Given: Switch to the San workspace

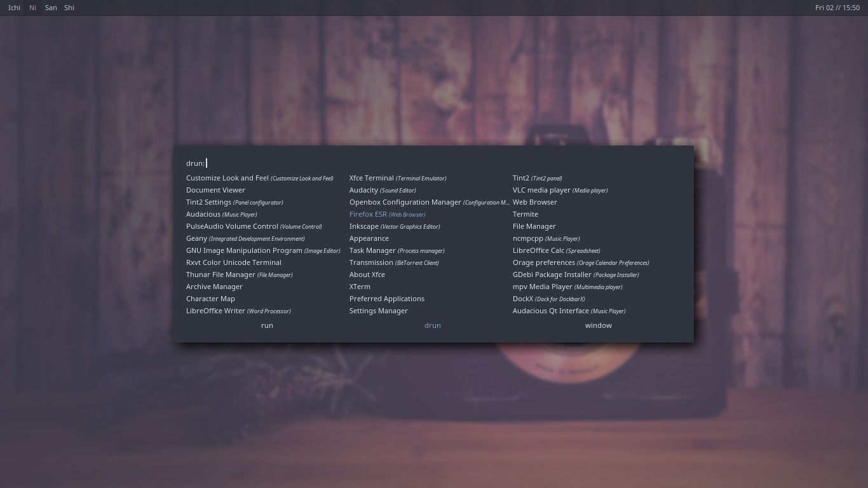Looking at the screenshot, I should (51, 8).
